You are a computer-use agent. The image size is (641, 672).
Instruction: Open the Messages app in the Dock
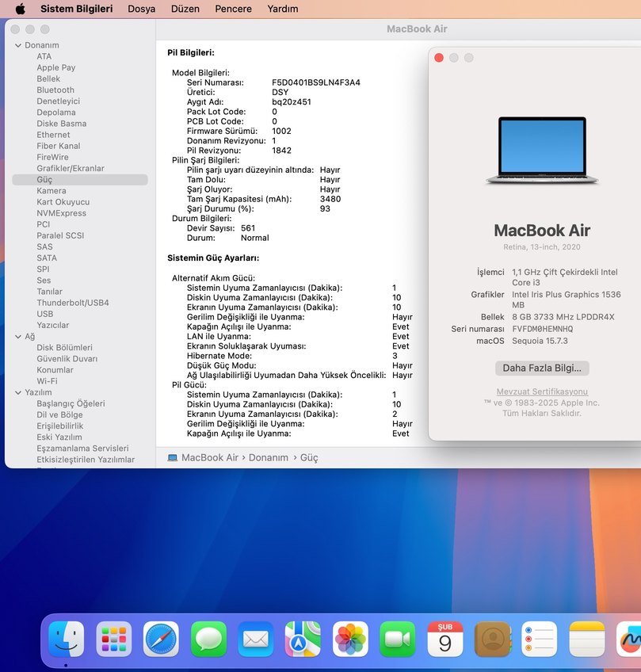point(208,639)
